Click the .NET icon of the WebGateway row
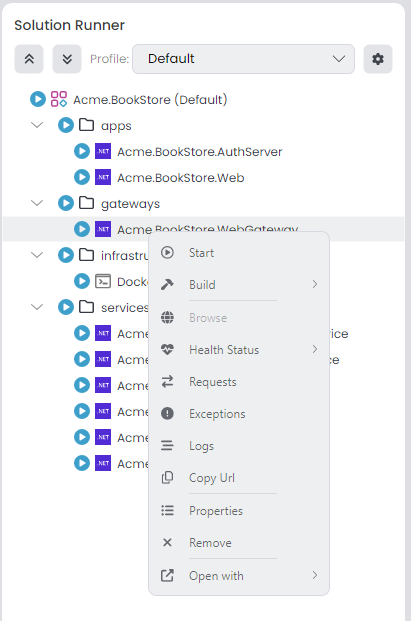This screenshot has width=411, height=621. [103, 229]
